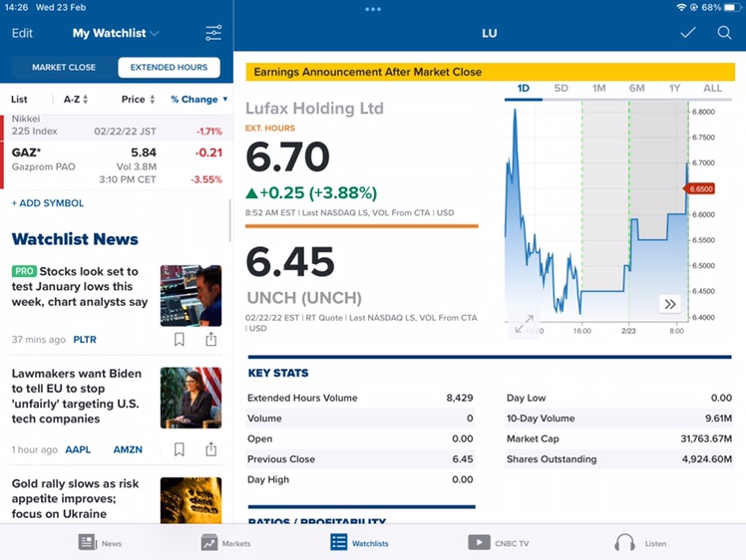Select the 1M chart range
746x560 pixels.
click(x=598, y=89)
